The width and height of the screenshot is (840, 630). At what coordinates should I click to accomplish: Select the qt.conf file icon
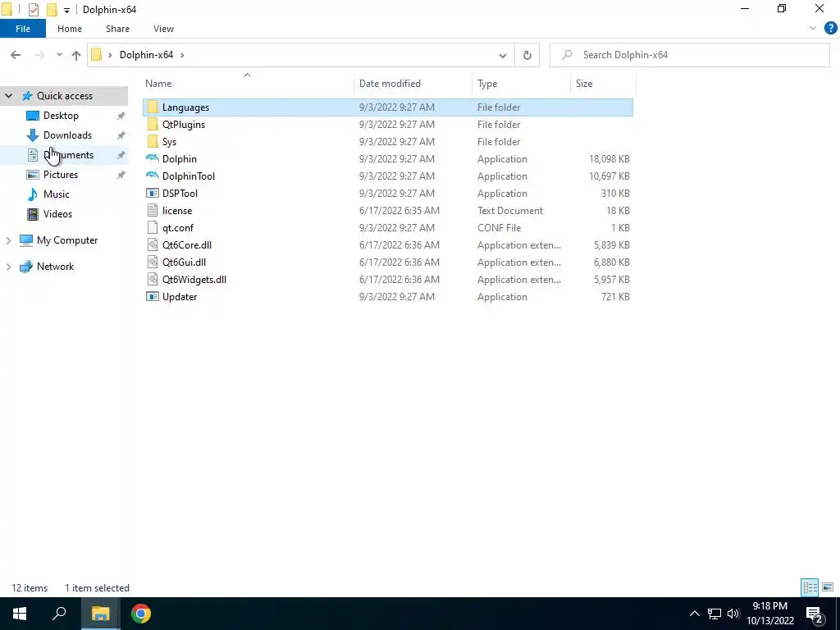(x=153, y=228)
